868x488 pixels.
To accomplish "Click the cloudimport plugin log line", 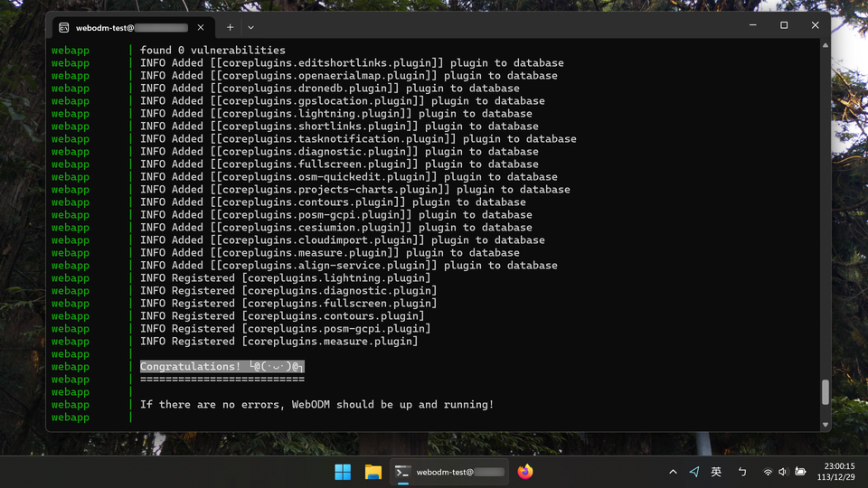I will [x=343, y=240].
